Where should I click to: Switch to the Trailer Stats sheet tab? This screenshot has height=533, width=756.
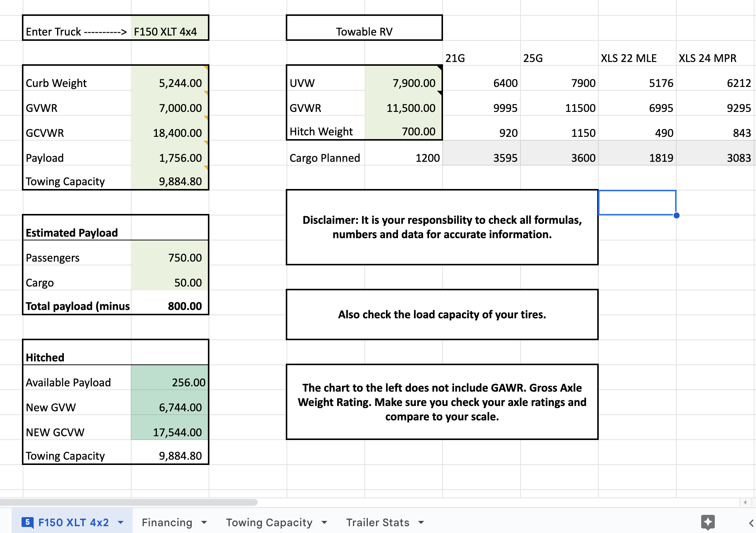click(378, 522)
